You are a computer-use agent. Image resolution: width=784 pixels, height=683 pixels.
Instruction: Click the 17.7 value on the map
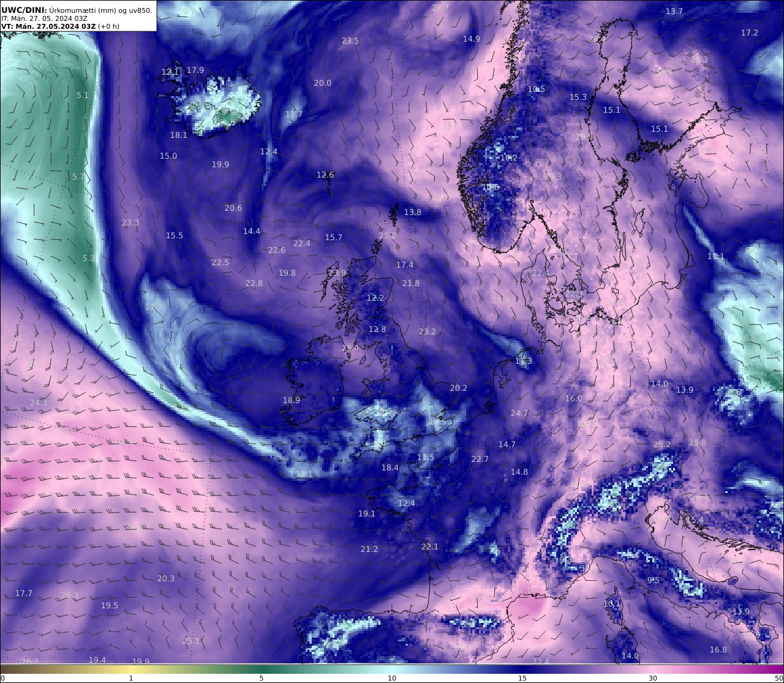24,593
